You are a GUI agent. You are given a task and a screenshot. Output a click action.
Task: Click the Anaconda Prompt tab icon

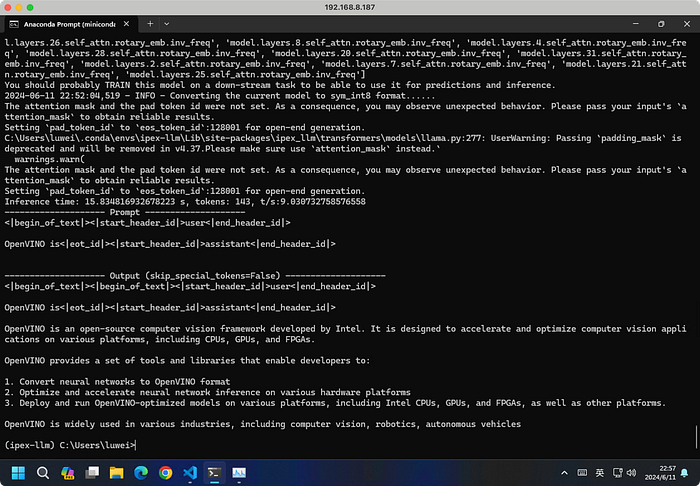coord(14,24)
